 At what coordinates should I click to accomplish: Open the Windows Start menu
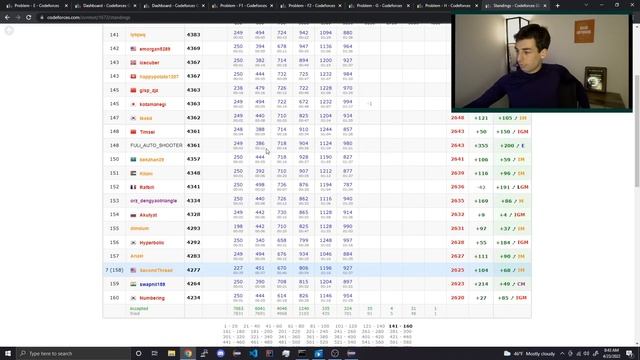8,353
